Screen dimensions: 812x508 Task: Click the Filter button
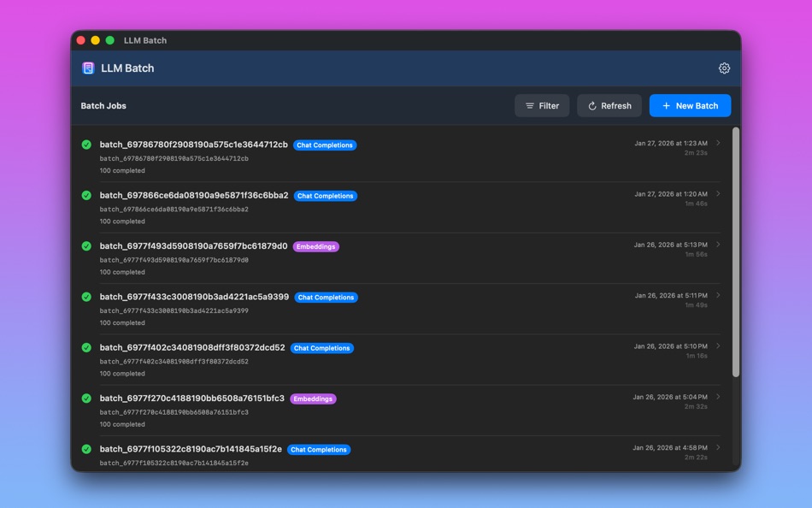[x=542, y=106]
